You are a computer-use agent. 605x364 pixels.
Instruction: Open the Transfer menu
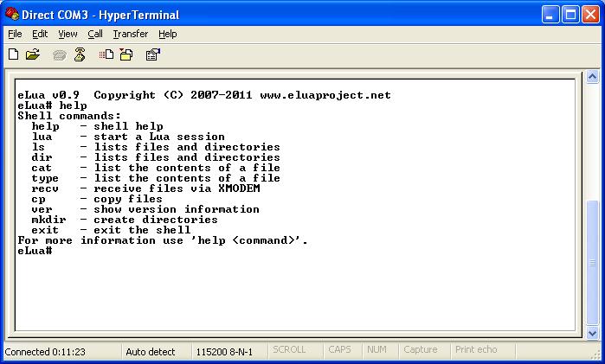(x=130, y=34)
